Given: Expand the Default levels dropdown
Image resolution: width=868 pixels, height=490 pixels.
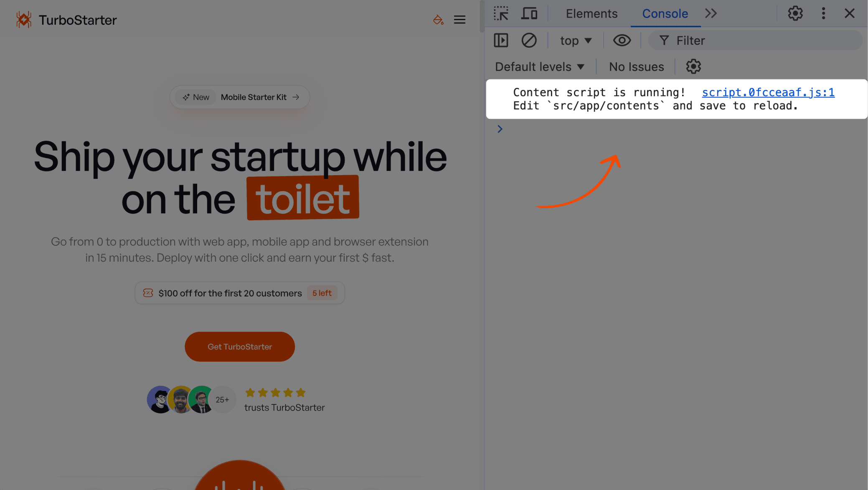Looking at the screenshot, I should click(540, 66).
